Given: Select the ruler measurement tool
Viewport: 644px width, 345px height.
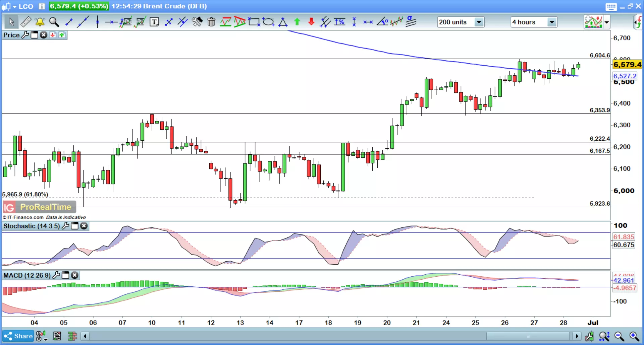Looking at the screenshot, I should coord(26,22).
